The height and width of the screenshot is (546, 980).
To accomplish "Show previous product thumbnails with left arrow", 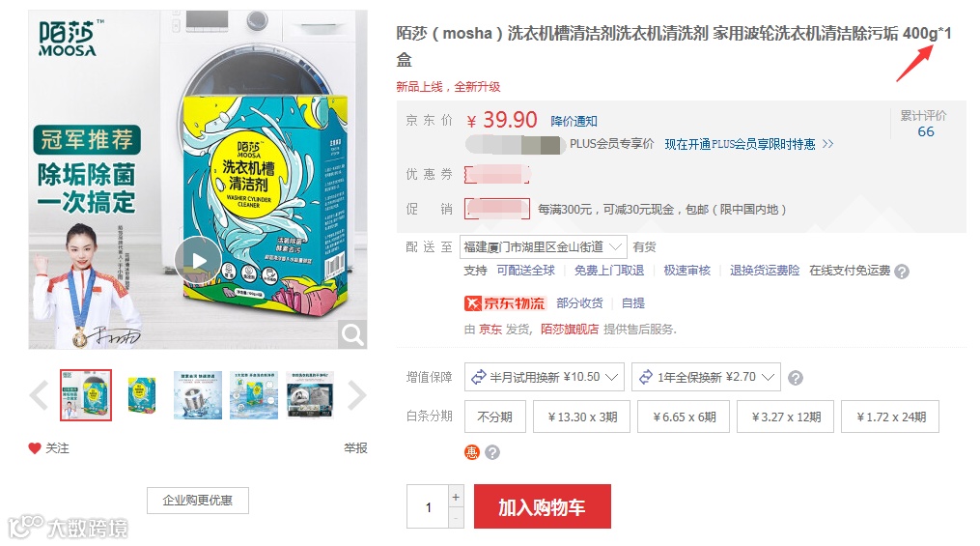I will 39,395.
